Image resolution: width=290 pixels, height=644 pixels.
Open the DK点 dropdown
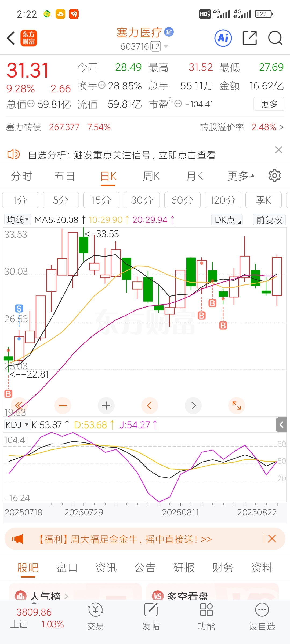(227, 220)
